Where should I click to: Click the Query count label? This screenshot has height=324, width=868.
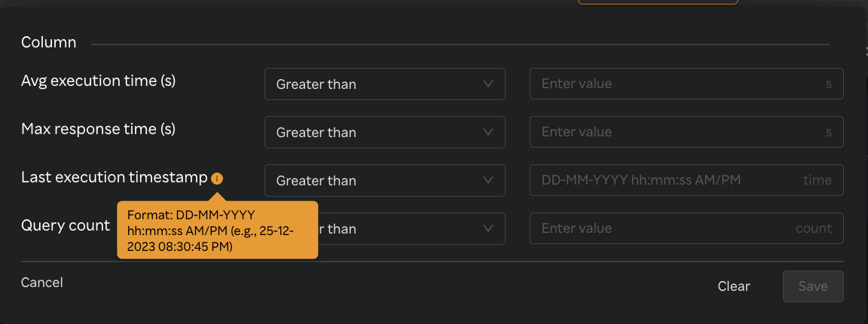pyautogui.click(x=66, y=225)
